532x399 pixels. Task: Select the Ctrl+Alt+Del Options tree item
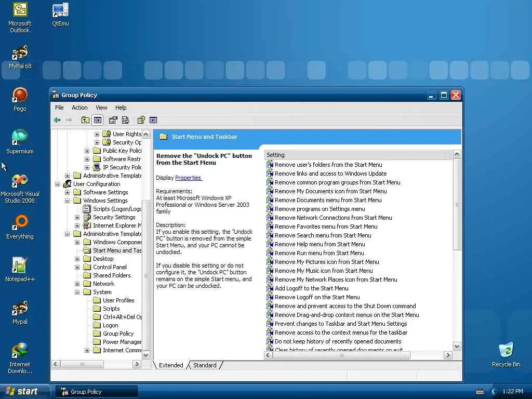pyautogui.click(x=122, y=317)
